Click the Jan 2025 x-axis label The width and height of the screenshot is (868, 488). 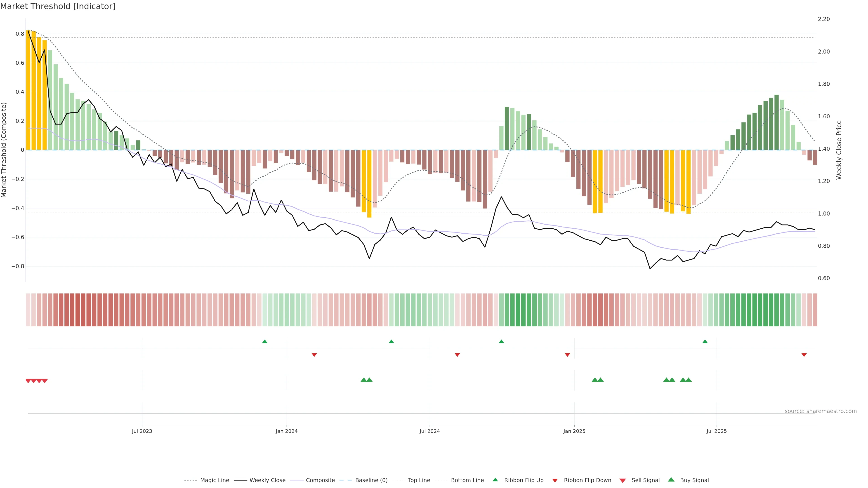574,431
